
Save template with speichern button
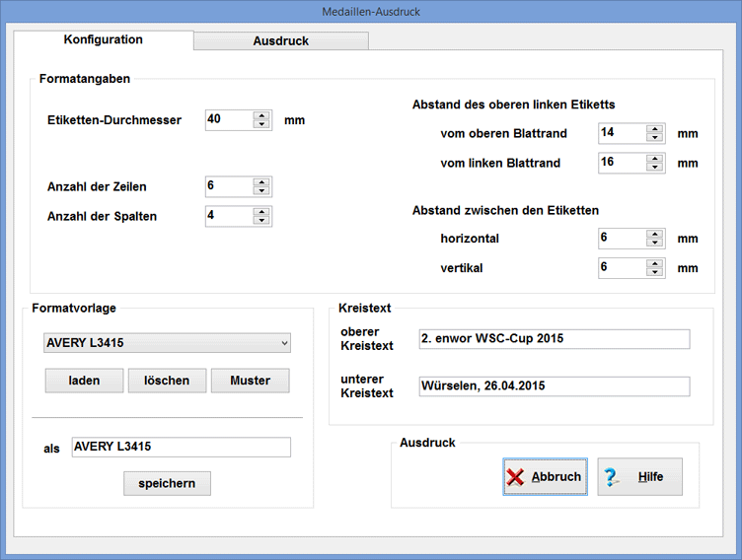[x=167, y=484]
